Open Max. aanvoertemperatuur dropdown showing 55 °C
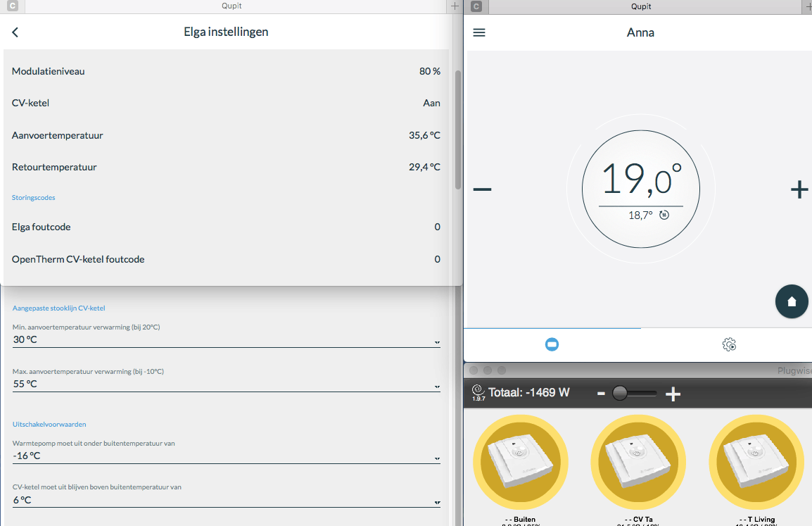Screen dimensions: 812x526 click(x=227, y=384)
